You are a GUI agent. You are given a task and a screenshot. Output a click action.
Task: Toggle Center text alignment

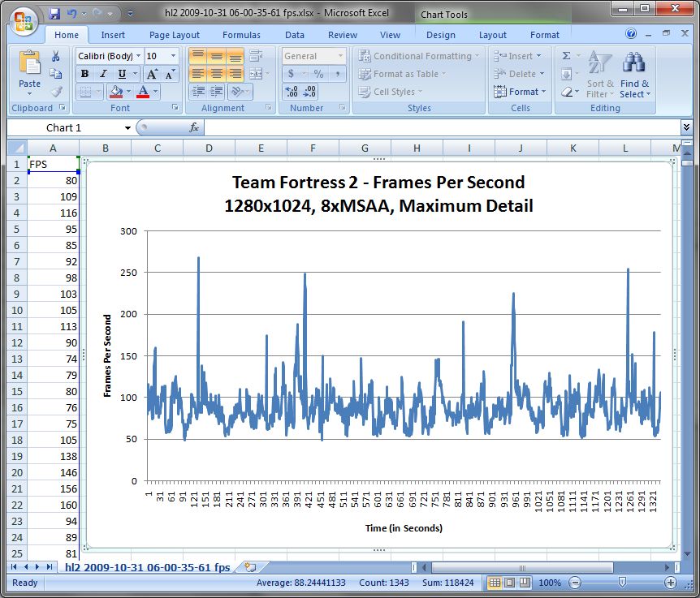click(x=217, y=74)
